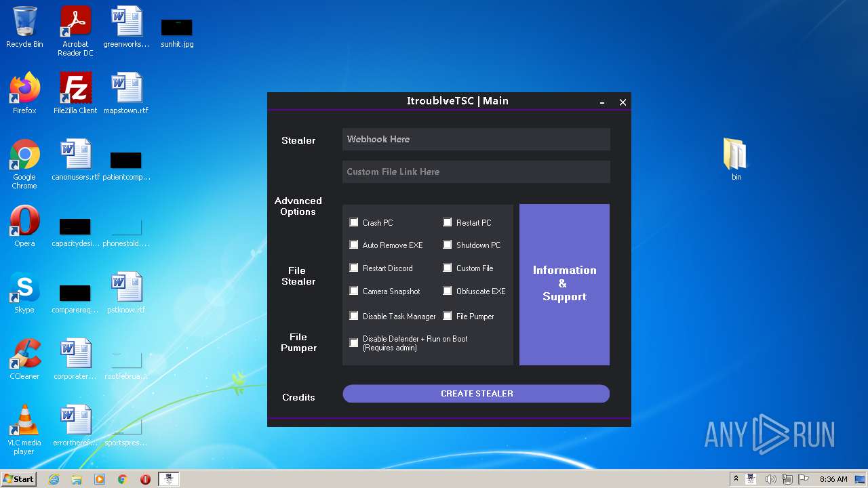
Task: Select the corporater Word document
Action: click(75, 359)
